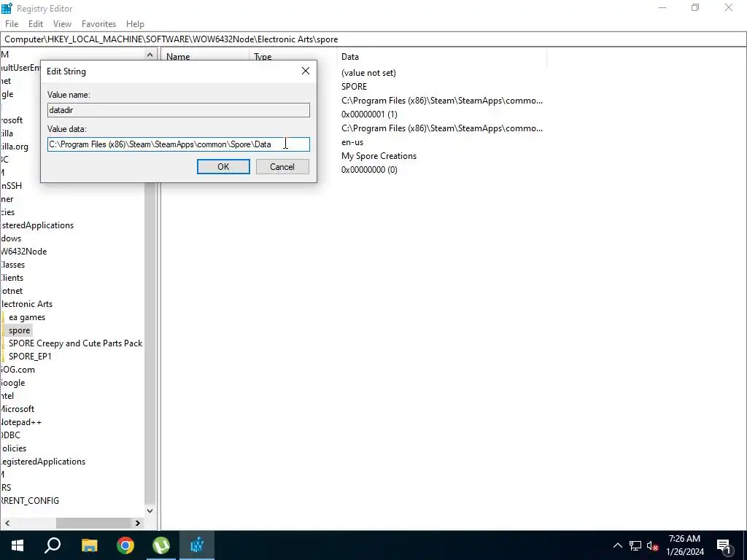The width and height of the screenshot is (747, 560).
Task: Click the '(value not set)' data cell
Action: pyautogui.click(x=368, y=73)
